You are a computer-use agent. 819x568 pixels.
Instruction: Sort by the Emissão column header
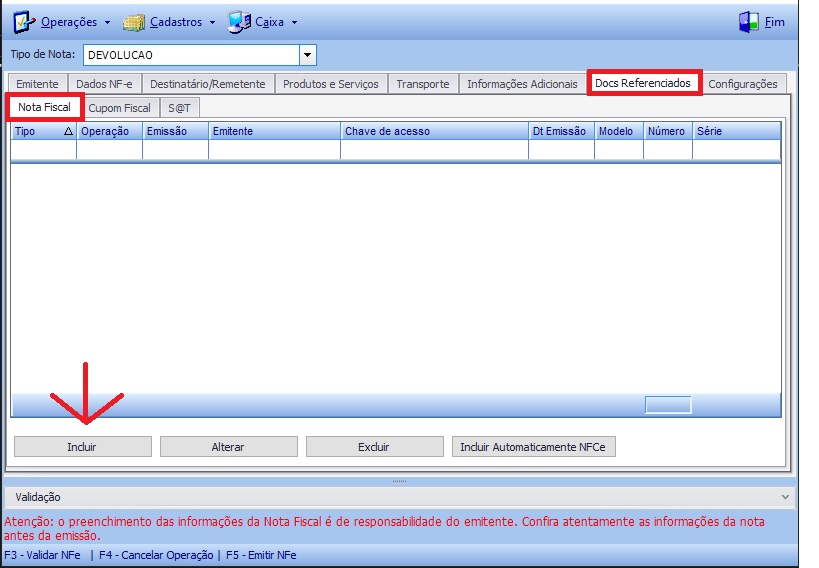click(175, 131)
